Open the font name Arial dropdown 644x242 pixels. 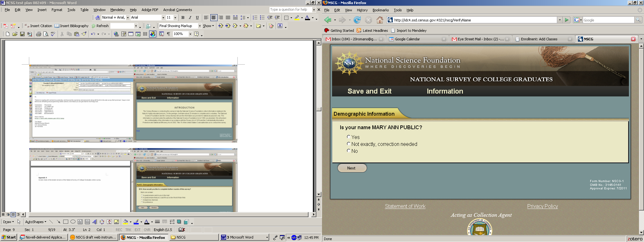[x=163, y=18]
